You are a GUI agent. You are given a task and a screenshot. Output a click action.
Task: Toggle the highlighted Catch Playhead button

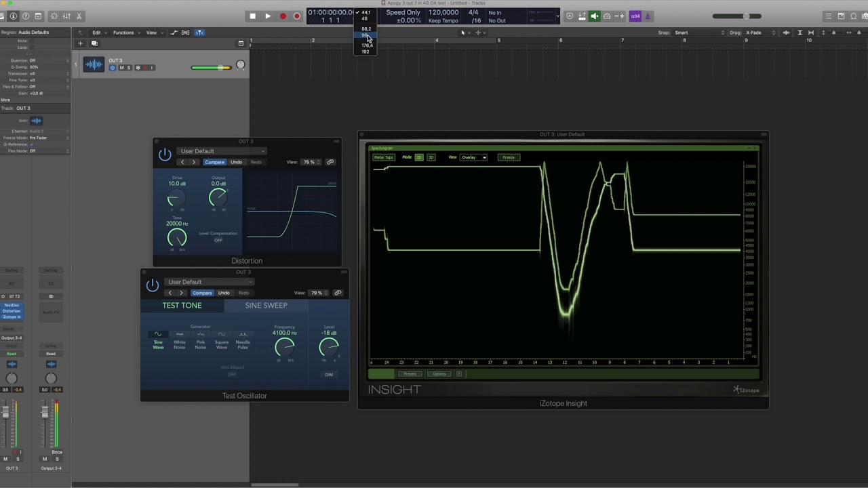(x=199, y=33)
